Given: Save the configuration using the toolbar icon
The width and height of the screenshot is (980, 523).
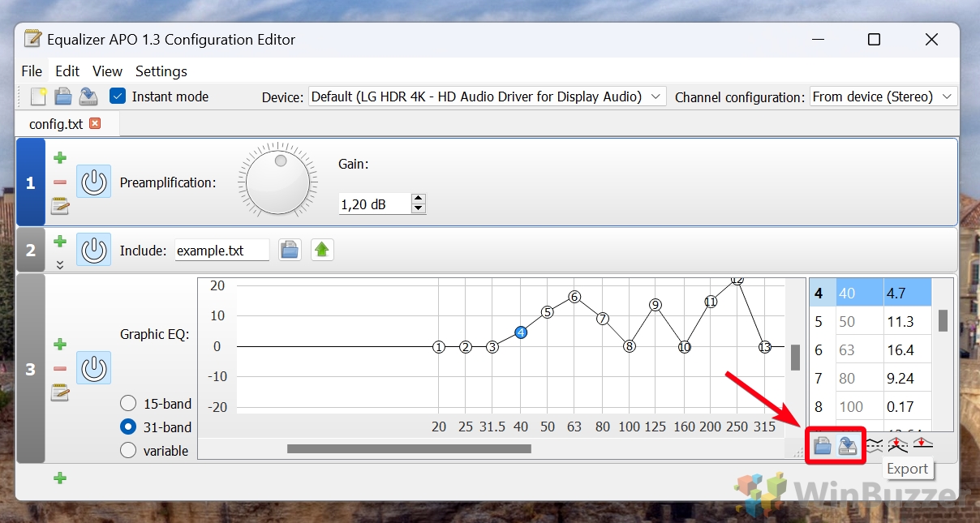Looking at the screenshot, I should pos(88,96).
